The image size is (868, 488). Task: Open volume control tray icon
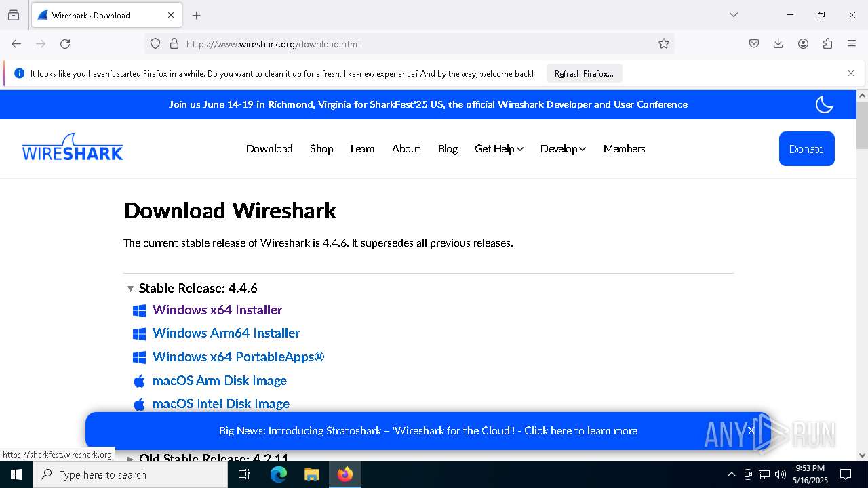coord(780,474)
